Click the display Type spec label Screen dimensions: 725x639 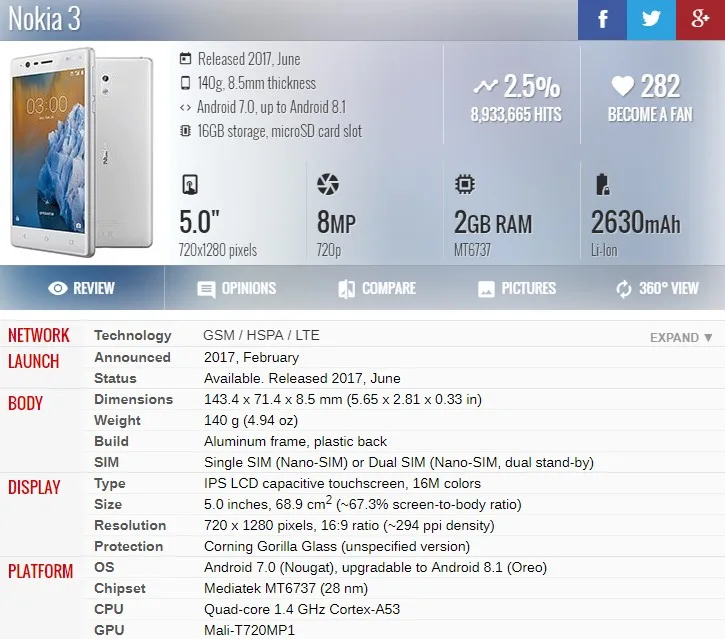(x=110, y=484)
